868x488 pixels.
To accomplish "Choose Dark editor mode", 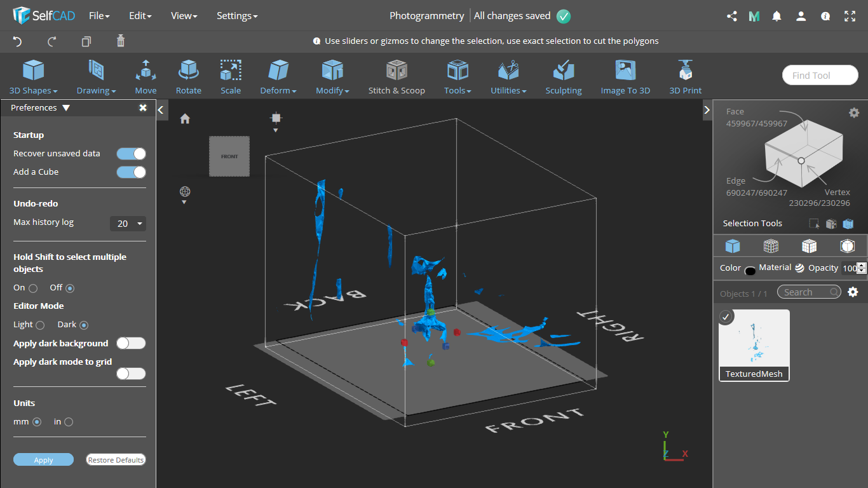I will point(84,325).
